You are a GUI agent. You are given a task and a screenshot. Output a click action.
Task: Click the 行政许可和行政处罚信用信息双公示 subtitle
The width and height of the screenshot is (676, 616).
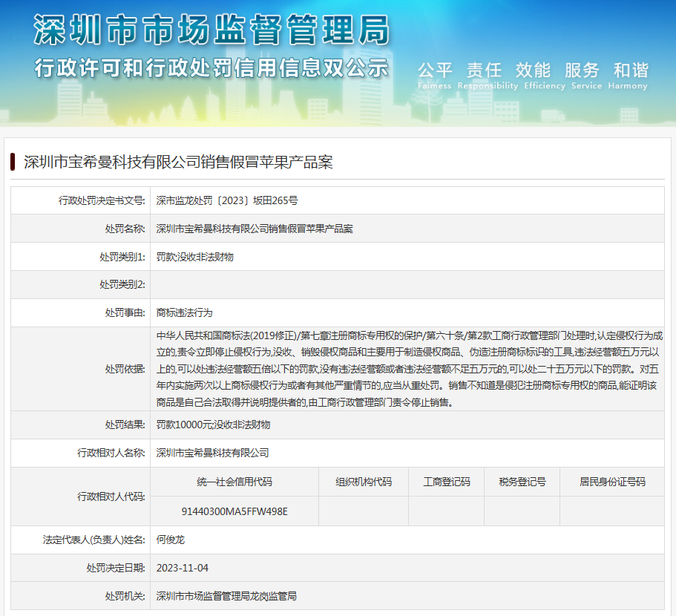click(211, 68)
